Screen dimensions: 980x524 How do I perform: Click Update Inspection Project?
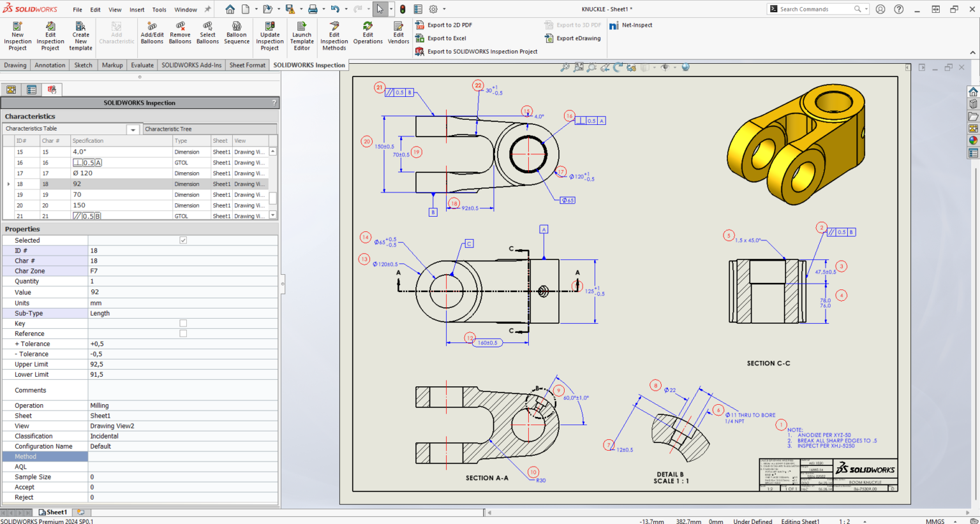pyautogui.click(x=269, y=35)
